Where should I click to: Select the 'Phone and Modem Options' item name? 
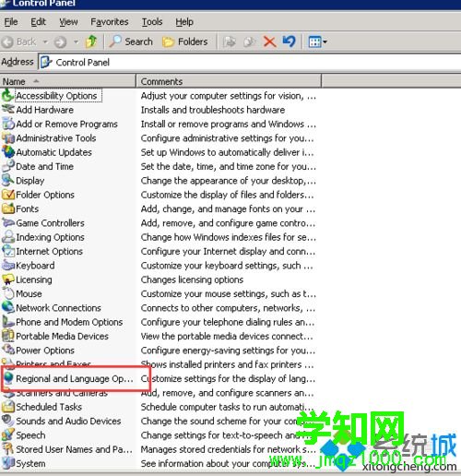69,322
